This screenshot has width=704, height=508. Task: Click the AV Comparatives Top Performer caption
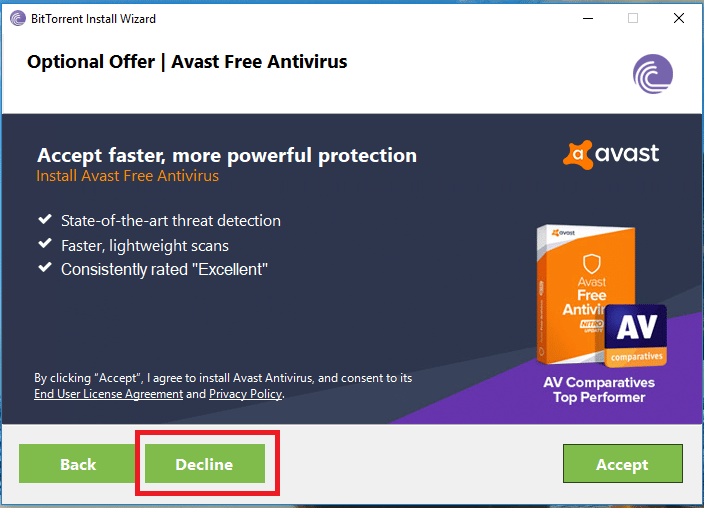(599, 389)
